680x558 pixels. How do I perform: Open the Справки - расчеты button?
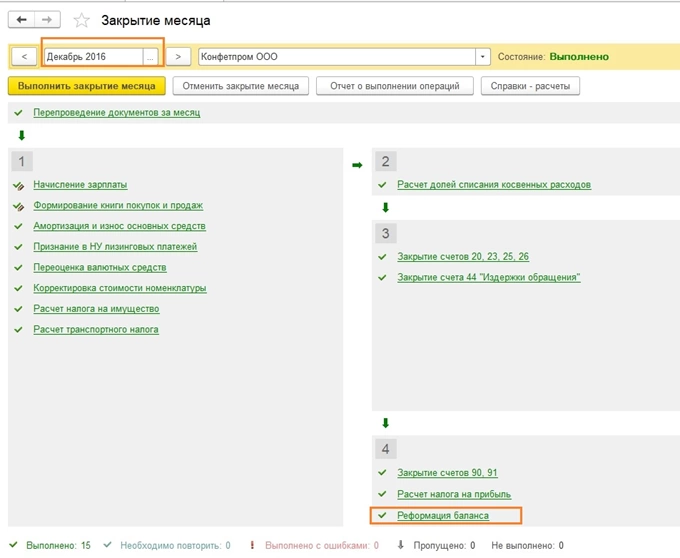[530, 86]
